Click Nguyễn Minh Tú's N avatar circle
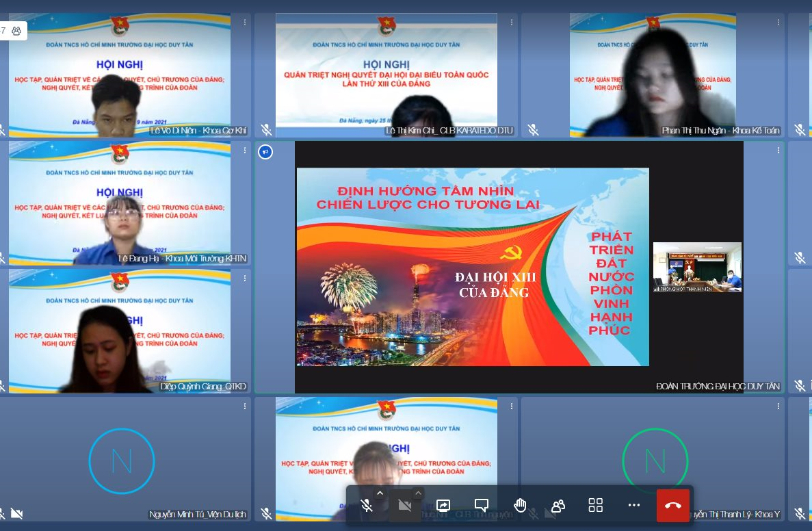Image resolution: width=812 pixels, height=531 pixels. (x=122, y=461)
